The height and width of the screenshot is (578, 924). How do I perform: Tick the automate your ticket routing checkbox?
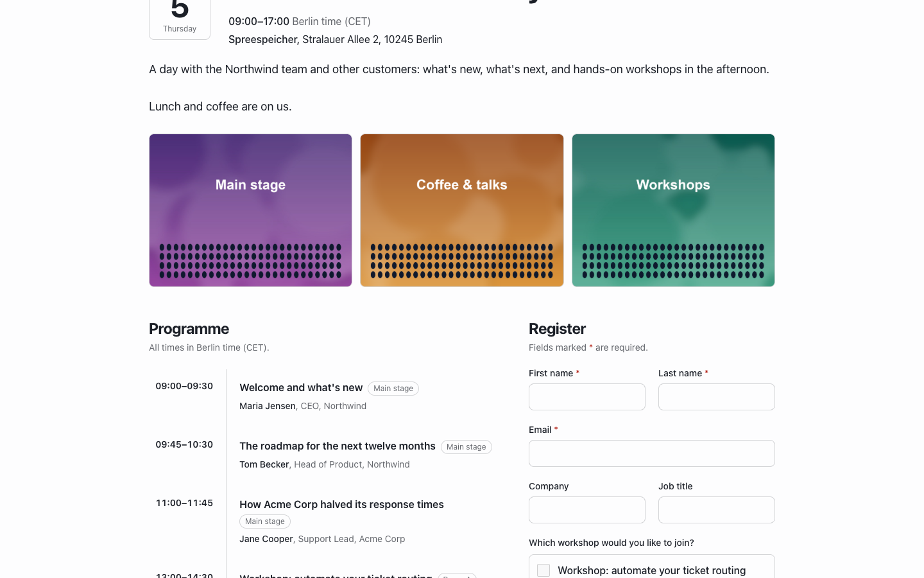click(543, 570)
